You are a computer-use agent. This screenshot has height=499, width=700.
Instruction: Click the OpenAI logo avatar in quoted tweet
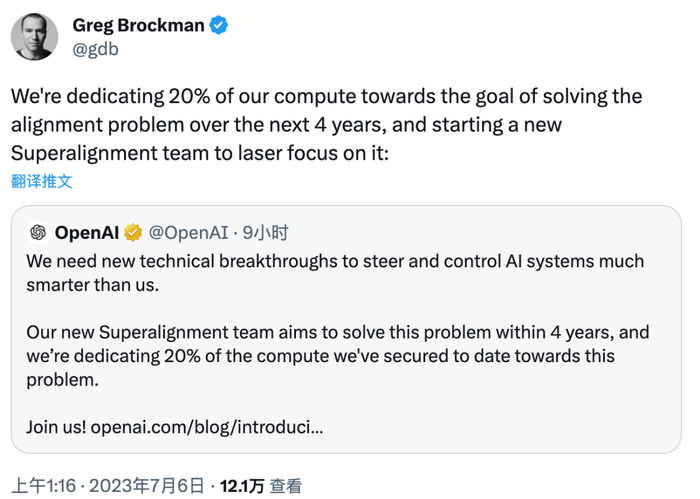click(38, 233)
